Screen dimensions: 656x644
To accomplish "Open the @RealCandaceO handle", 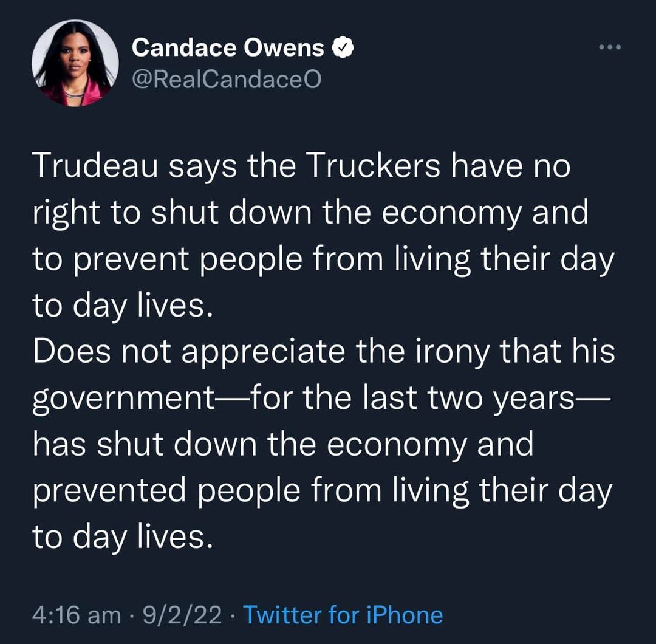I will [227, 78].
